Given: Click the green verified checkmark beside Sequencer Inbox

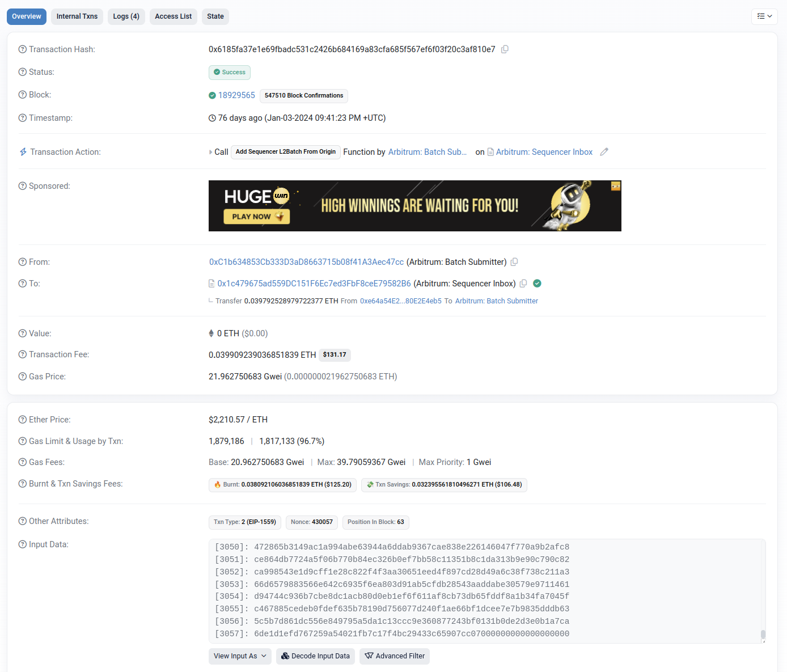Looking at the screenshot, I should 537,284.
